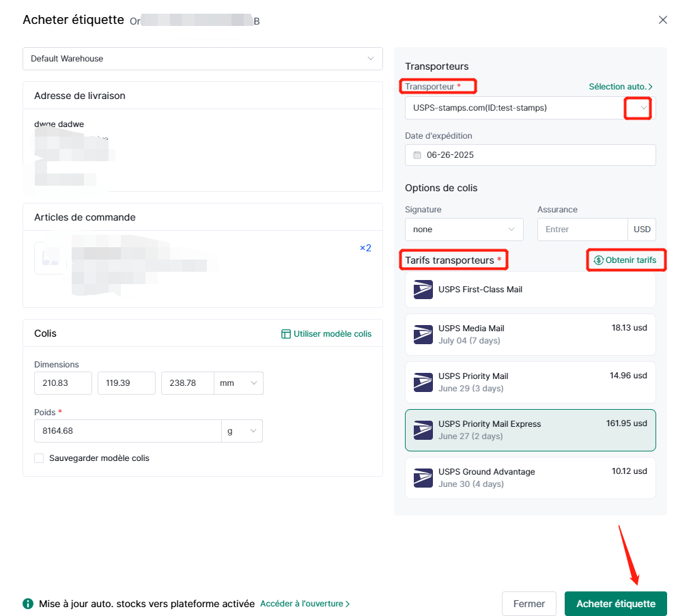Click the calendar icon in shipping date
The image size is (676, 616).
point(417,155)
